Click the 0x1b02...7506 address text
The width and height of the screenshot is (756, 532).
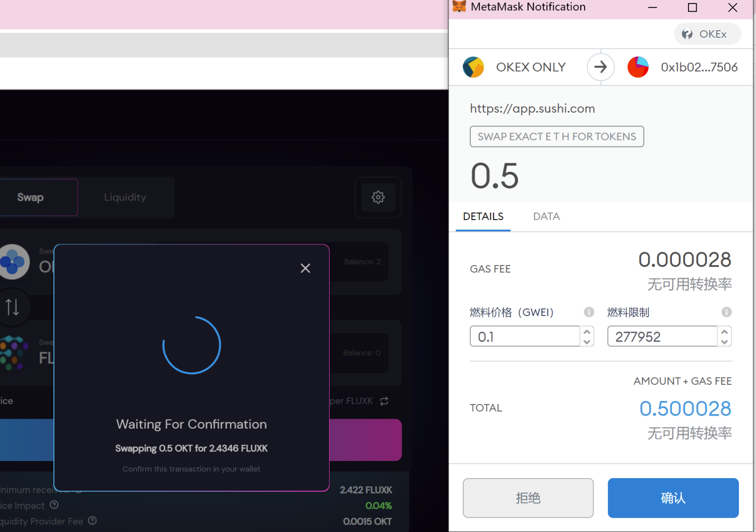(x=700, y=67)
